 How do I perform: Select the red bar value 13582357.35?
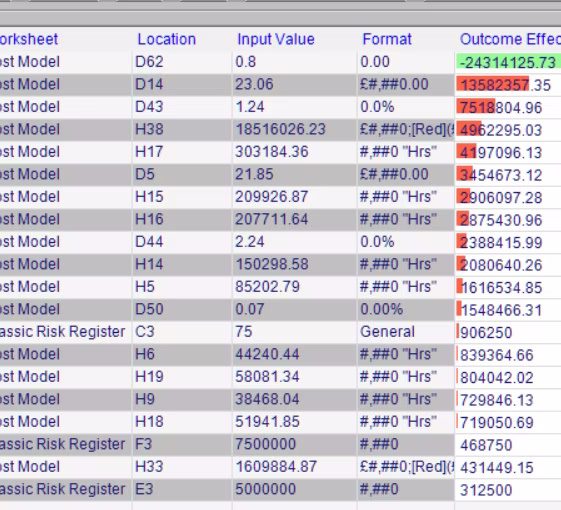coord(505,85)
